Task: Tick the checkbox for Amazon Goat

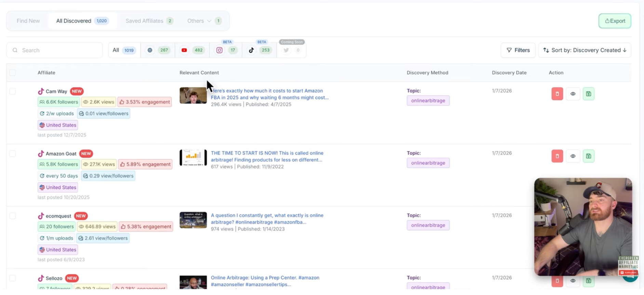Action: coord(13,154)
